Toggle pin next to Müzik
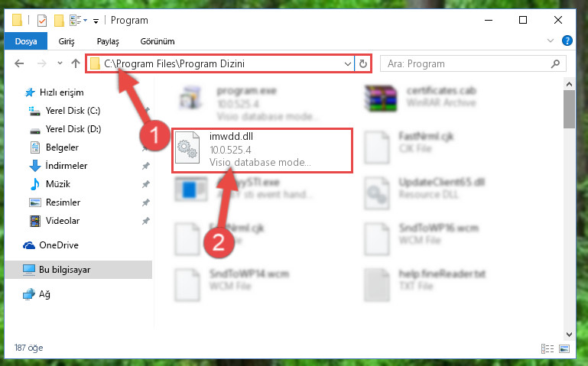 point(146,184)
